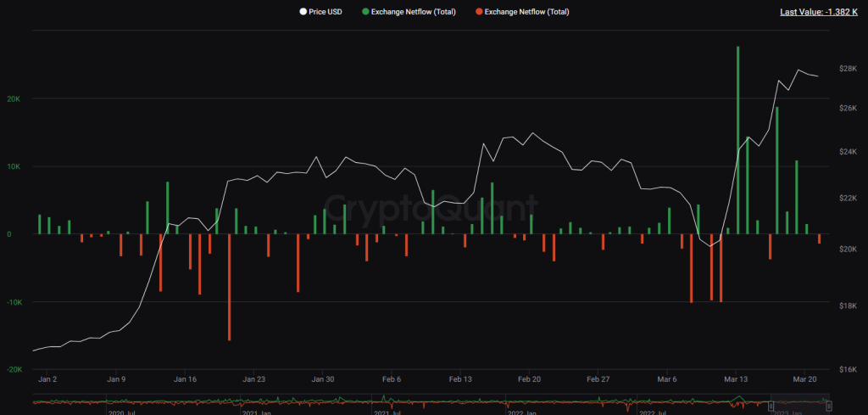Image resolution: width=868 pixels, height=415 pixels.
Task: Click the Feb 20 date axis label
Action: [529, 379]
